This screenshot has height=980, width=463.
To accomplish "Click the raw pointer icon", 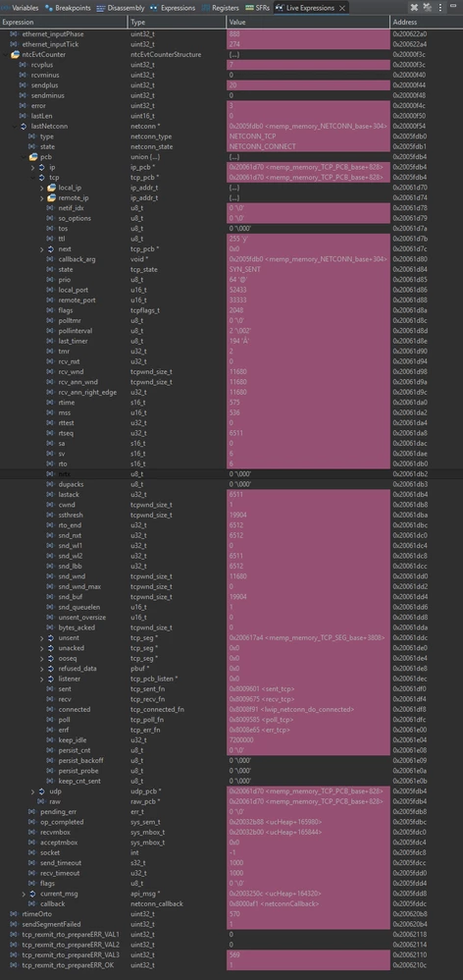I will click(42, 802).
